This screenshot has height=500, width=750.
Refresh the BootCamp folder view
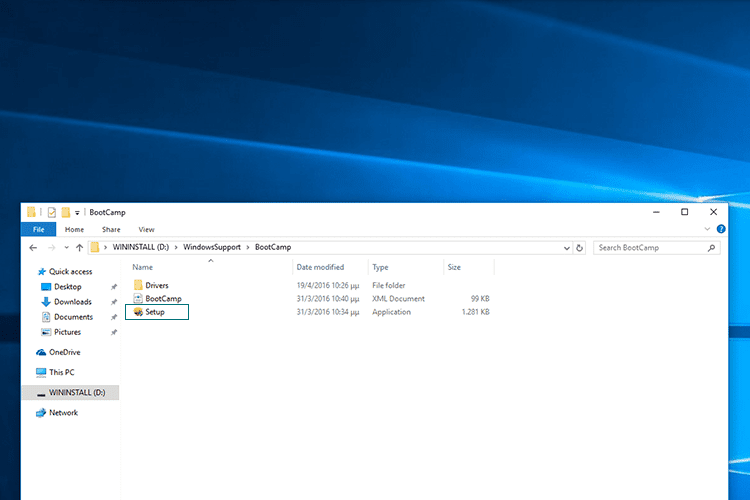tap(579, 248)
